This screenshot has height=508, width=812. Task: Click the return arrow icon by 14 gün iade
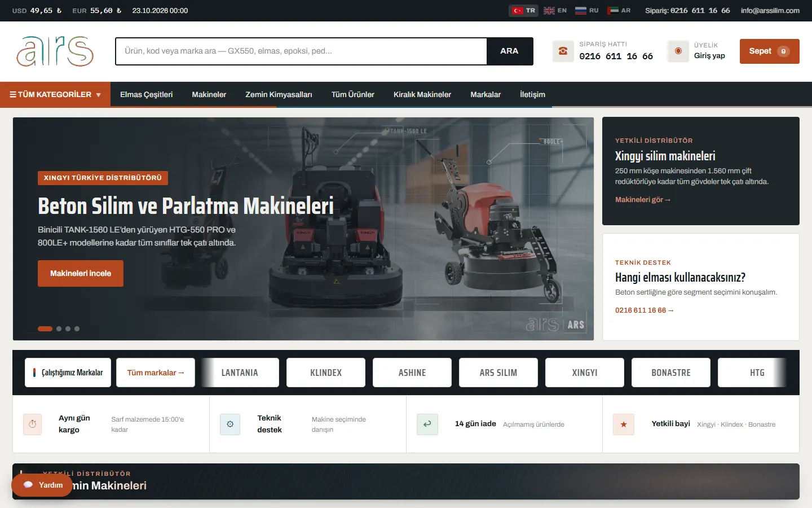[427, 424]
